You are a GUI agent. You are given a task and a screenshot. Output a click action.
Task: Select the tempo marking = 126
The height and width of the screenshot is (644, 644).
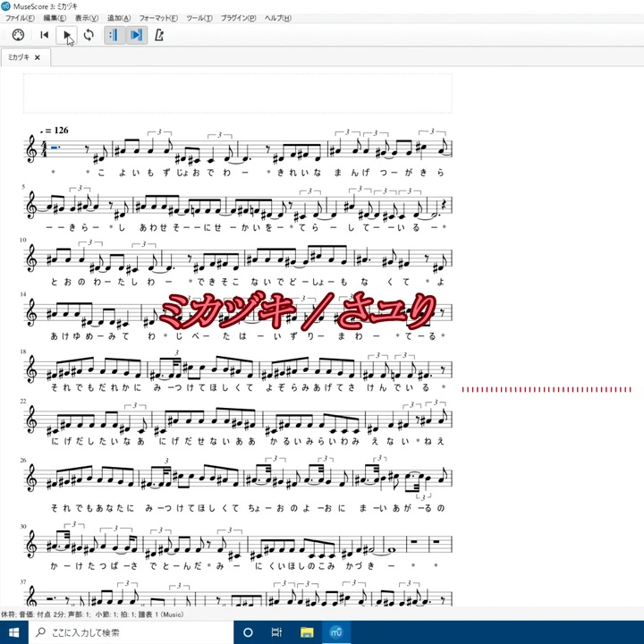(x=55, y=131)
